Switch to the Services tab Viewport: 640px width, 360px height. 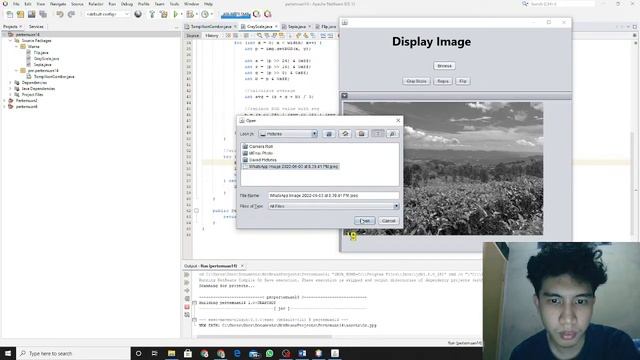click(x=36, y=27)
